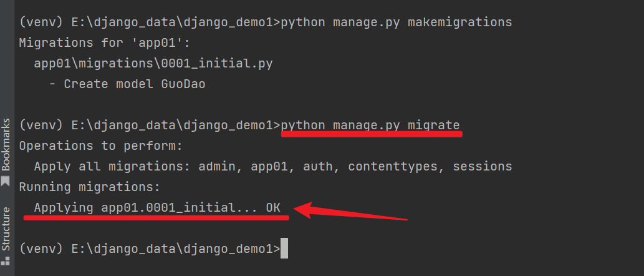Click the 'Operations to perform:' line
The image size is (644, 276).
tap(100, 145)
